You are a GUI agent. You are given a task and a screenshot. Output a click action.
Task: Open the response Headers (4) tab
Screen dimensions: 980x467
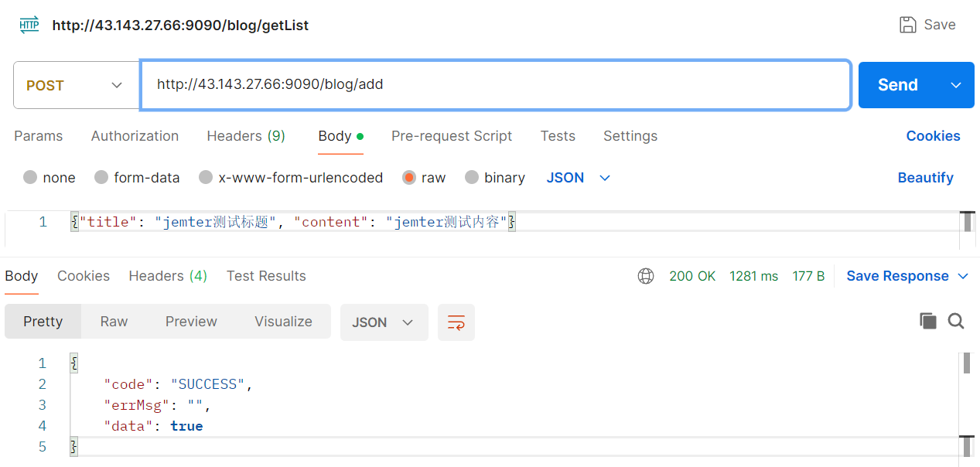coord(168,276)
